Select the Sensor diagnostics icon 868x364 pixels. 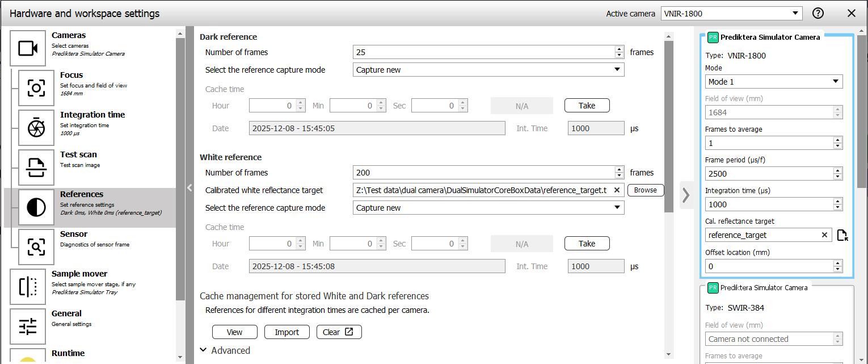click(x=36, y=247)
